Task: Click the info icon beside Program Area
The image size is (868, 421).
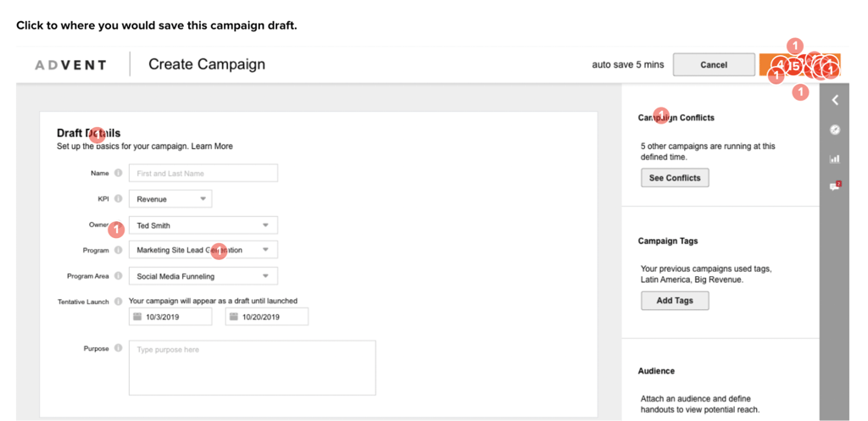Action: tap(118, 275)
